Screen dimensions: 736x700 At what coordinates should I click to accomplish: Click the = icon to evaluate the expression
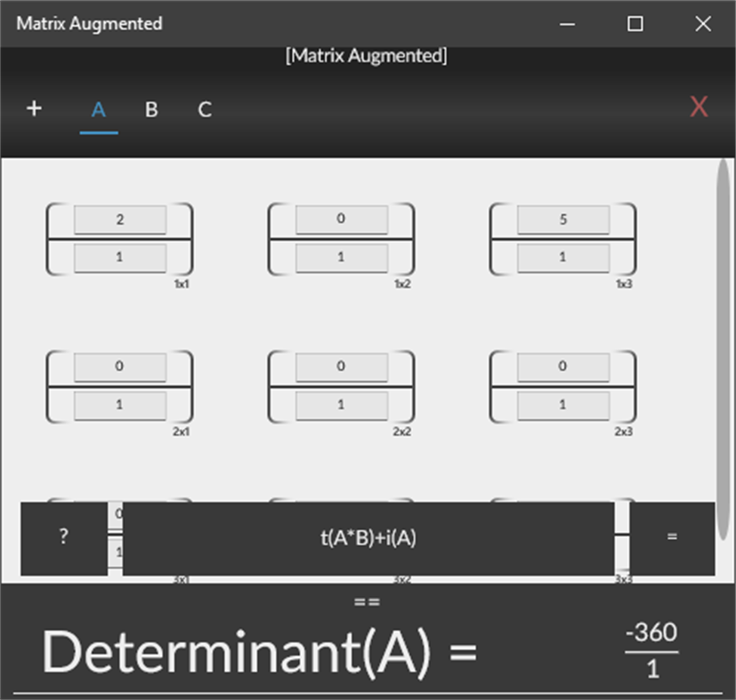pyautogui.click(x=672, y=537)
